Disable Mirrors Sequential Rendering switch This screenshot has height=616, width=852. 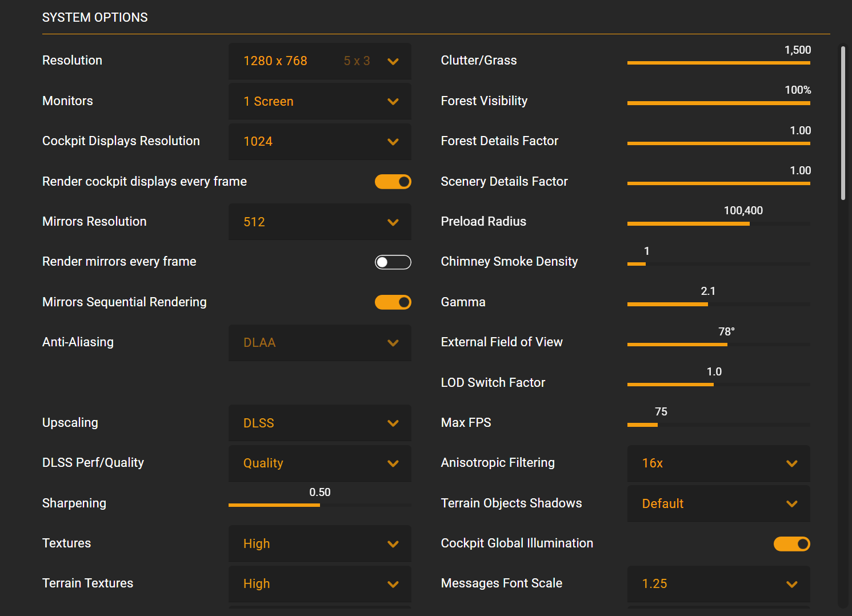pyautogui.click(x=393, y=302)
